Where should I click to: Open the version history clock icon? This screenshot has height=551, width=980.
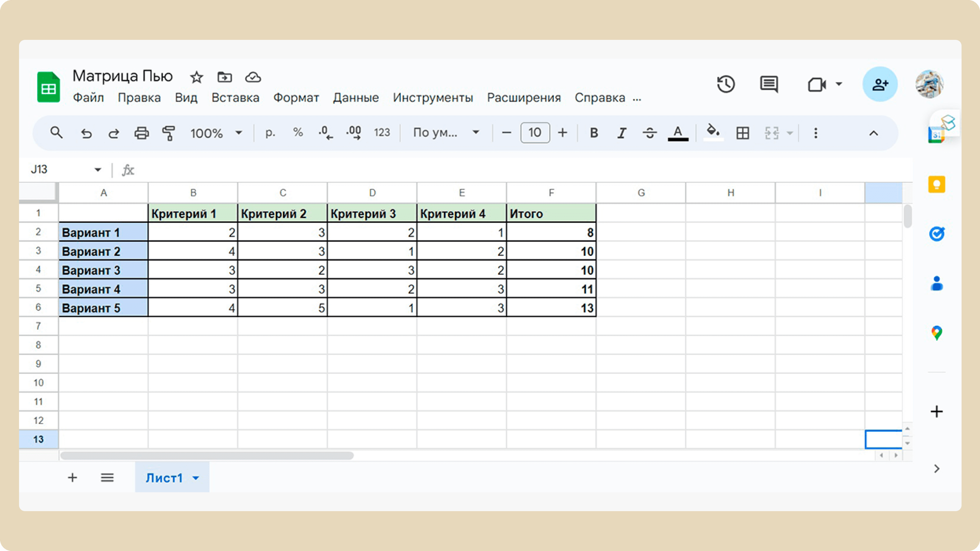point(726,84)
